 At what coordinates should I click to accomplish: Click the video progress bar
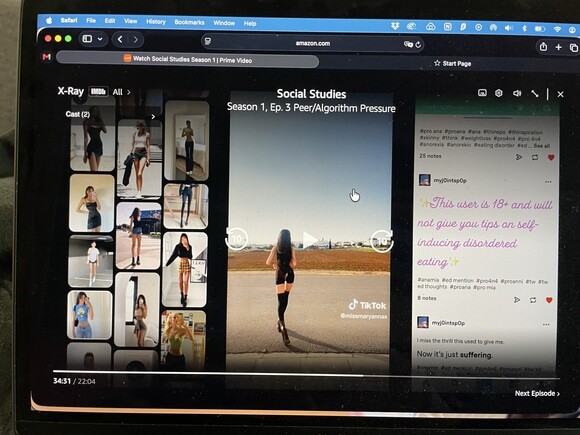[306, 374]
